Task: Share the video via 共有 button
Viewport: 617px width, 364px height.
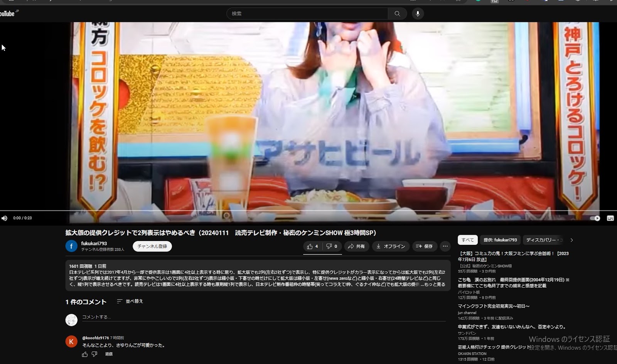Action: click(356, 246)
